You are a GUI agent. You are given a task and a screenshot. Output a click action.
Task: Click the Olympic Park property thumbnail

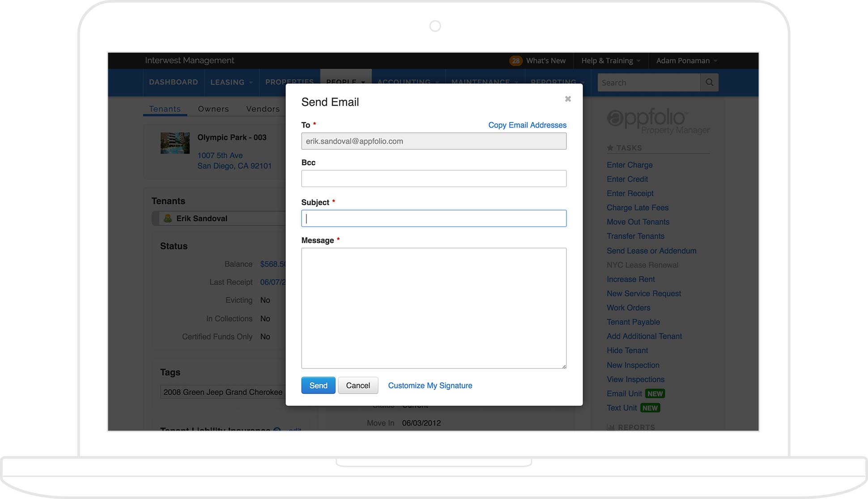175,143
